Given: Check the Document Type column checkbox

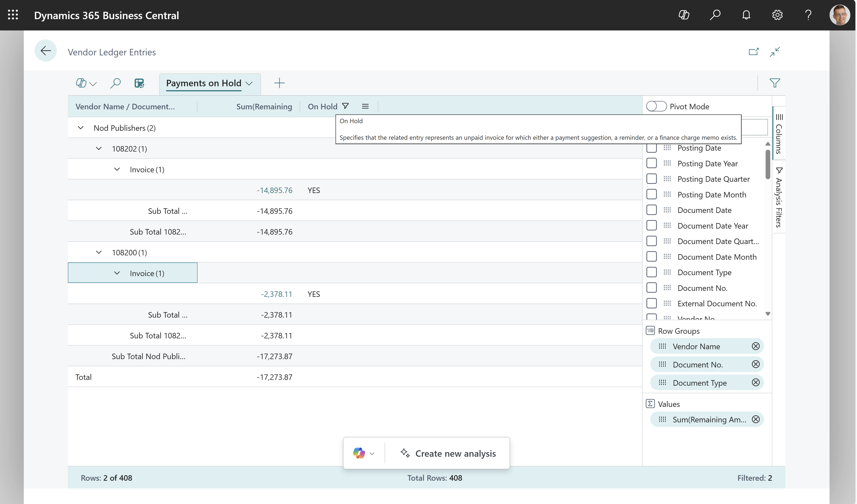Looking at the screenshot, I should [x=652, y=272].
